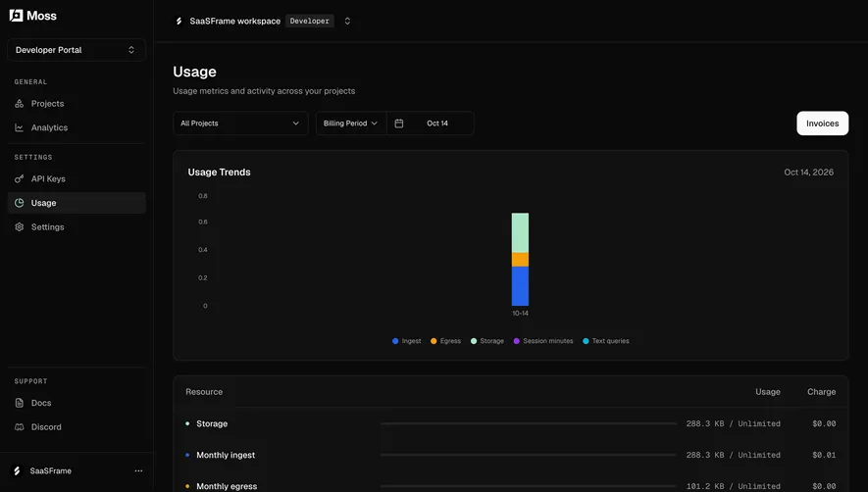
Task: Select Usage in the sidebar
Action: pos(77,203)
